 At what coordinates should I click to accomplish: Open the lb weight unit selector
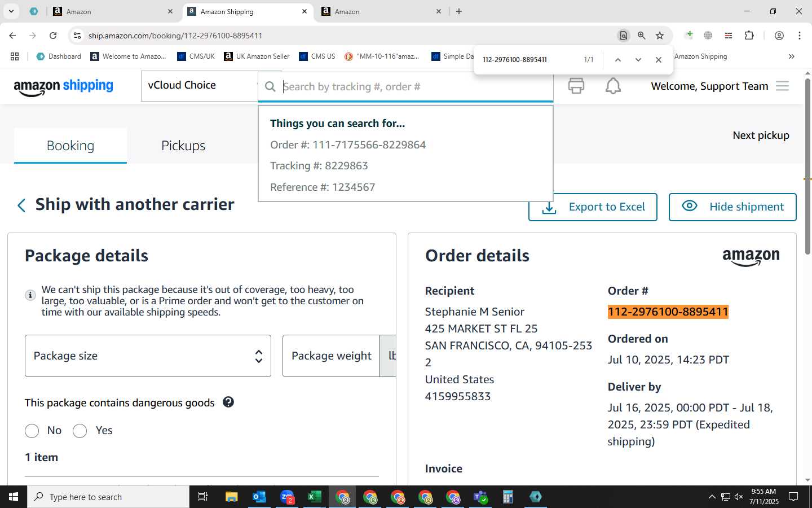pyautogui.click(x=389, y=356)
